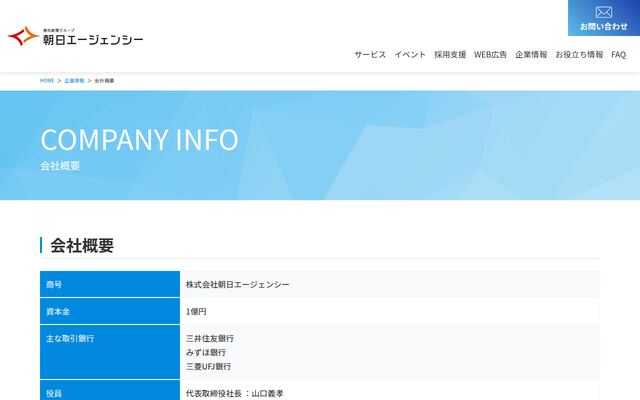
Task: Select お役立ち情報 in the navigation
Action: click(x=579, y=55)
